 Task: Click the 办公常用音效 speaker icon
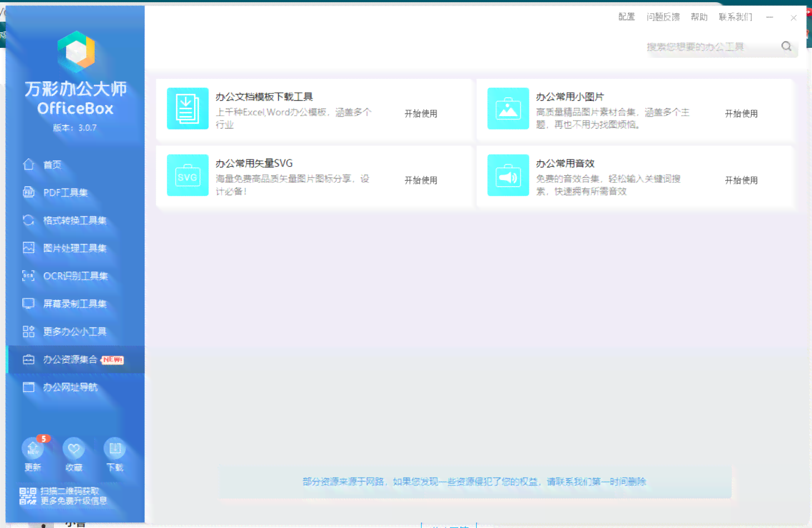pyautogui.click(x=508, y=175)
